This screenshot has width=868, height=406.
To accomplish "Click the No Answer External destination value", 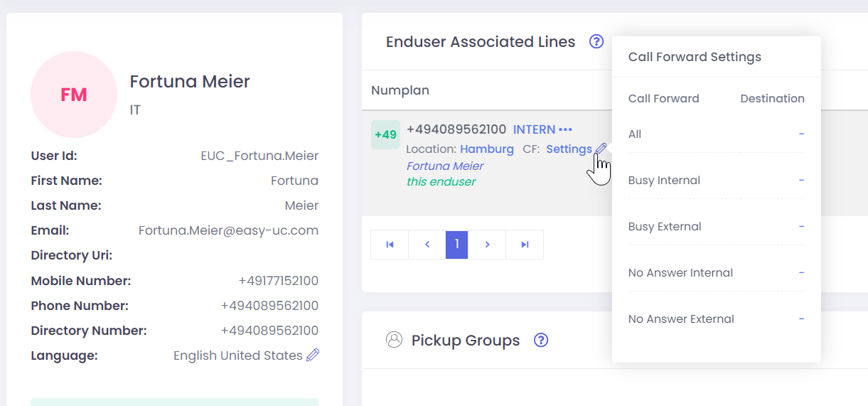I will pos(801,319).
